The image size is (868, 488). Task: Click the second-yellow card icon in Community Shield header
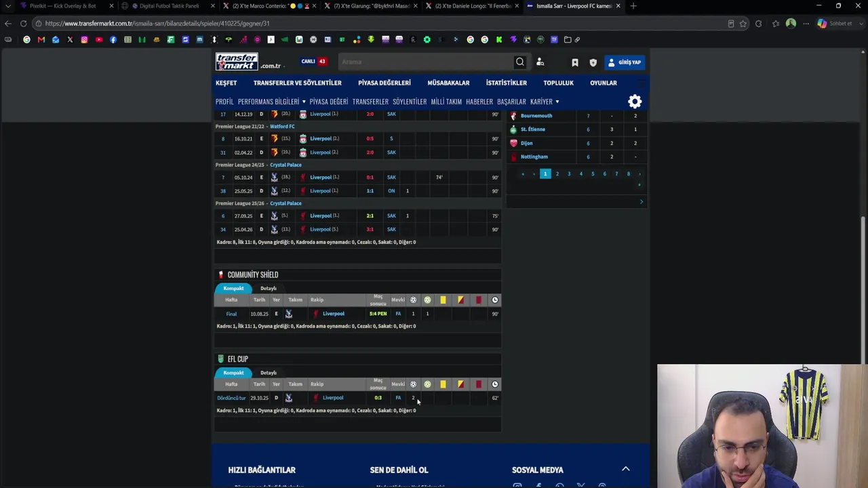click(460, 300)
